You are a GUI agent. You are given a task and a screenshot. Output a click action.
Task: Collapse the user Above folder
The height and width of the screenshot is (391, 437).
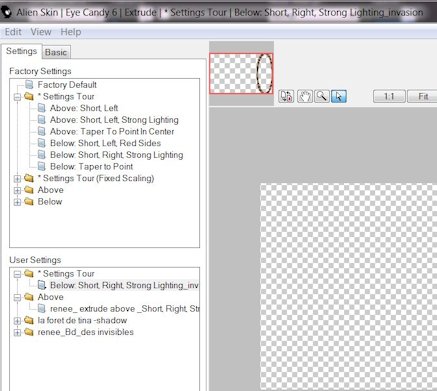coord(17,298)
